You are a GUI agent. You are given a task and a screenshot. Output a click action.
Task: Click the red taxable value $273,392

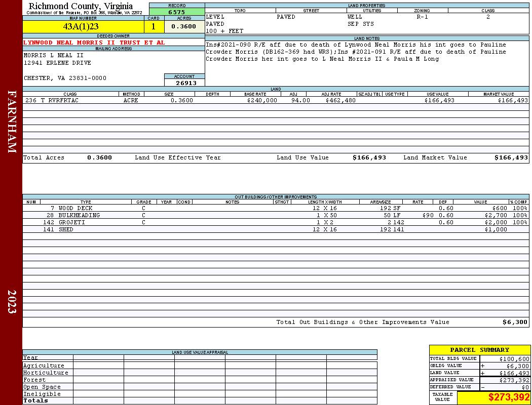(x=509, y=397)
